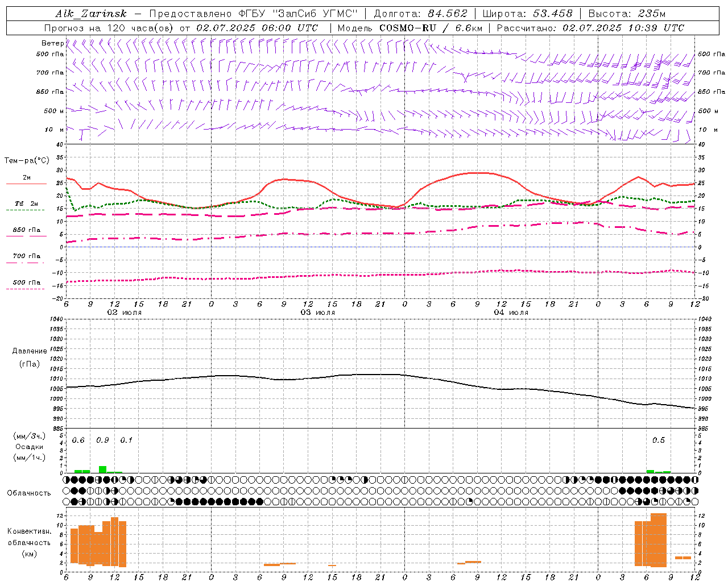Image resolution: width=728 pixels, height=582 pixels.
Task: Click the 'Td 2м' dew point legend label
Action: pyautogui.click(x=26, y=203)
